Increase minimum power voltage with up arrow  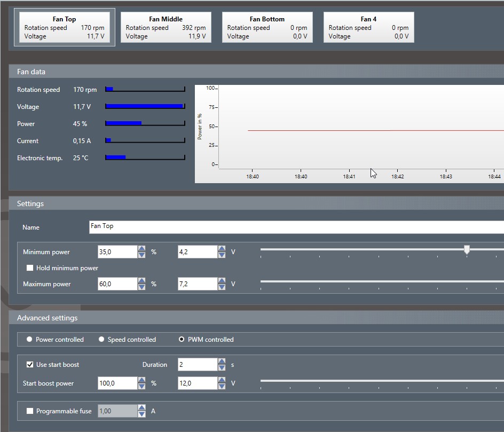click(222, 248)
